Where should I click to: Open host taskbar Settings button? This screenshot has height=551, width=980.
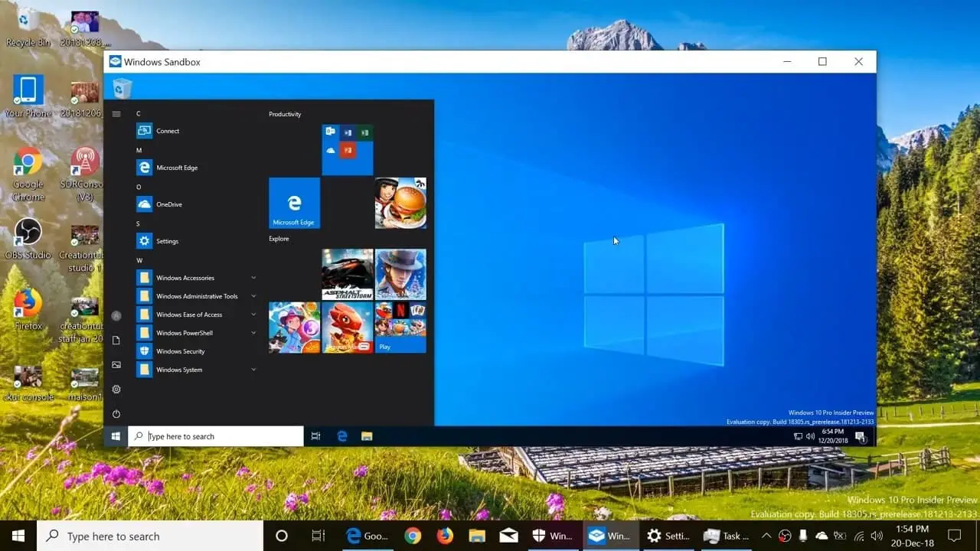point(668,536)
